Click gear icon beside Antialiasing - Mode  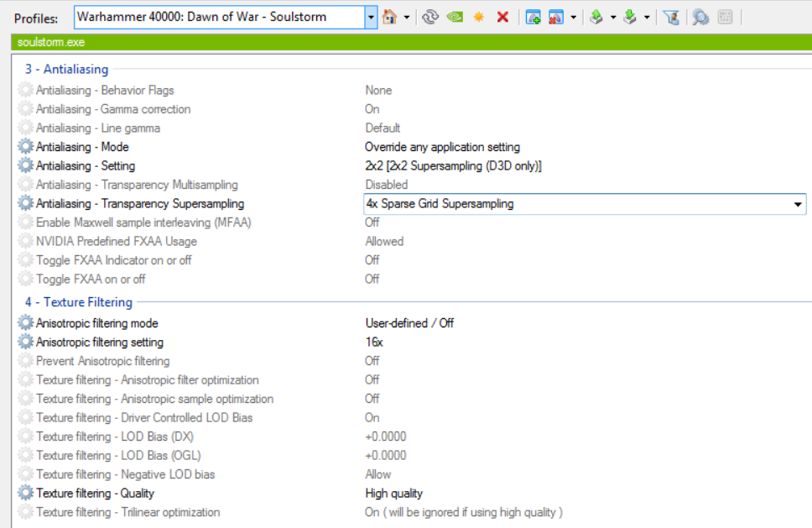coord(25,147)
